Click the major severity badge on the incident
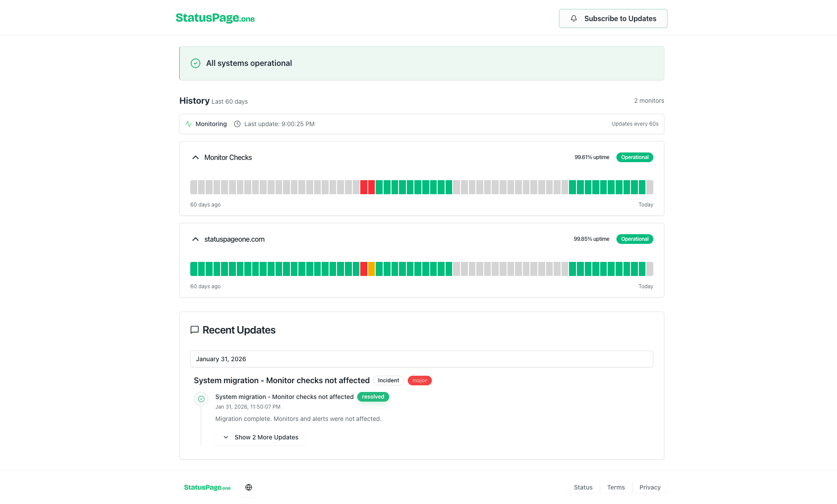The width and height of the screenshot is (837, 504). click(419, 381)
